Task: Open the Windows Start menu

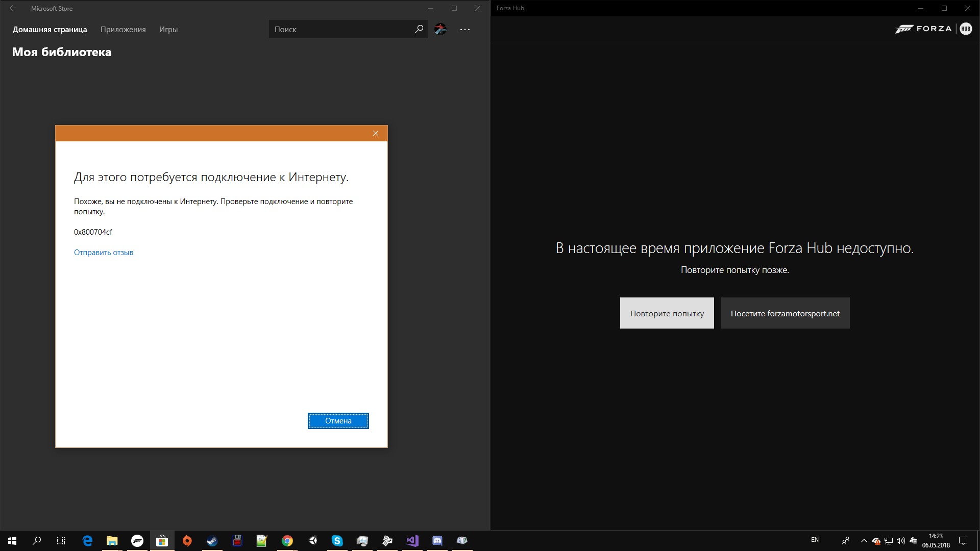Action: tap(12, 541)
